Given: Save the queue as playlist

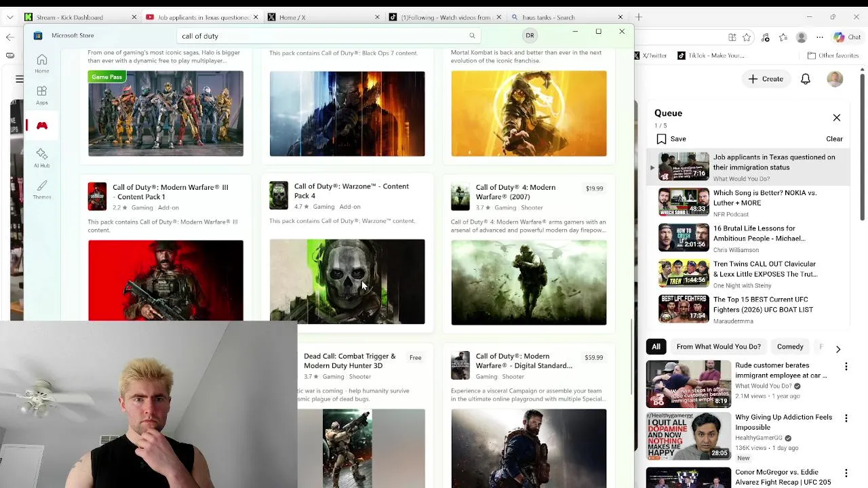Looking at the screenshot, I should click(x=671, y=139).
